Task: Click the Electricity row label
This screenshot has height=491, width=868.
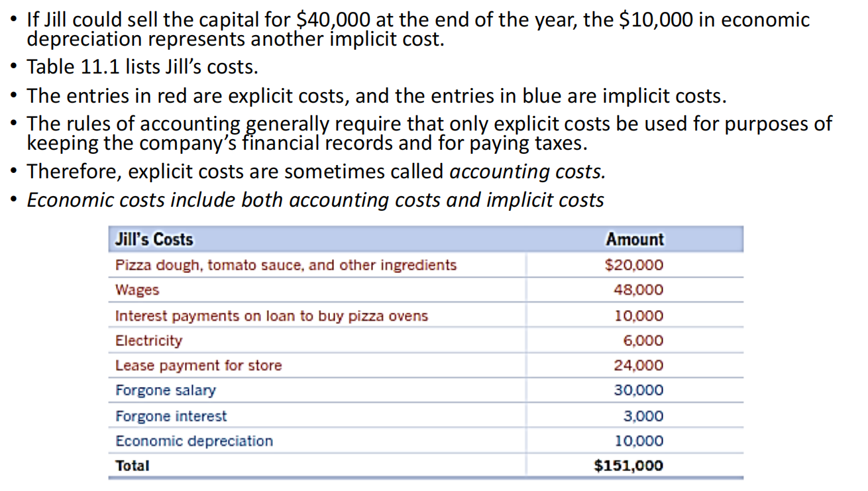Action: pos(148,341)
